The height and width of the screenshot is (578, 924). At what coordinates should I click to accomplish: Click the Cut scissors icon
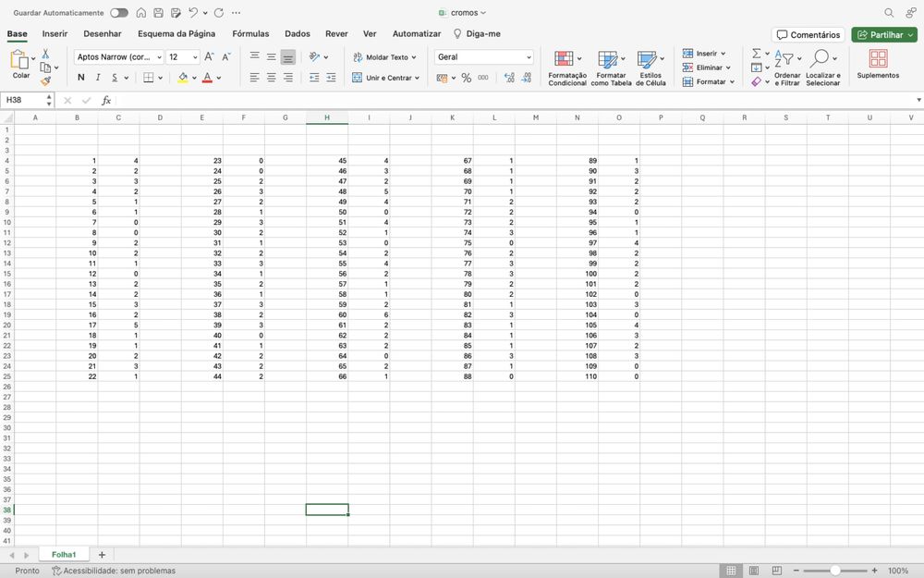click(45, 54)
